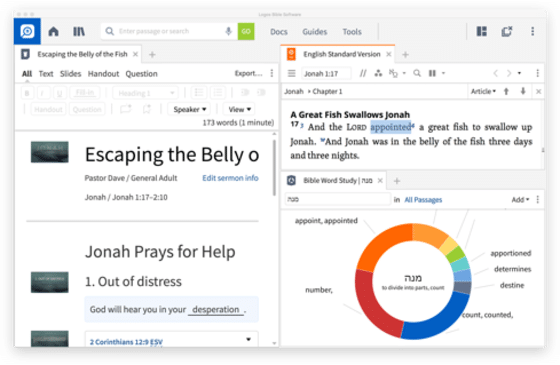560x365 pixels.
Task: Open the interlinear icon dropdown arrow
Action: click(x=404, y=73)
